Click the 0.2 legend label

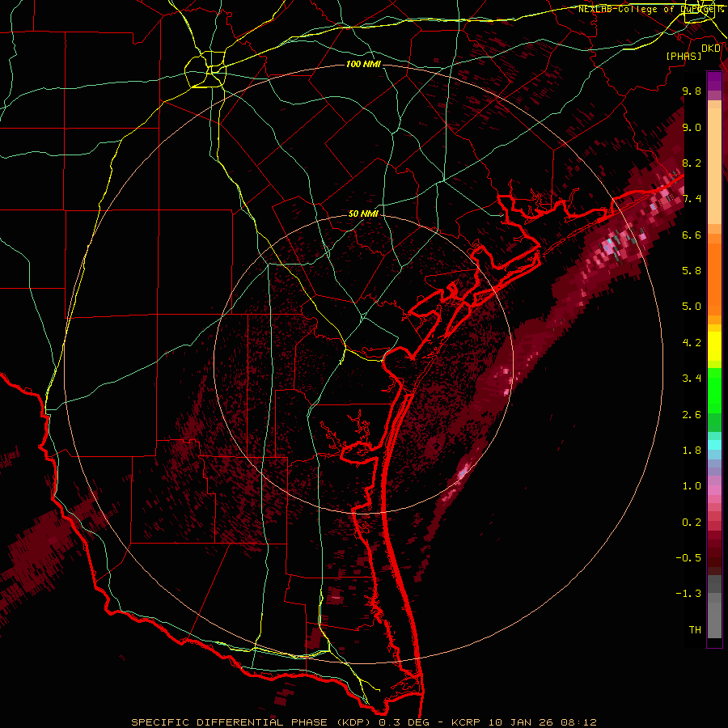(x=692, y=523)
